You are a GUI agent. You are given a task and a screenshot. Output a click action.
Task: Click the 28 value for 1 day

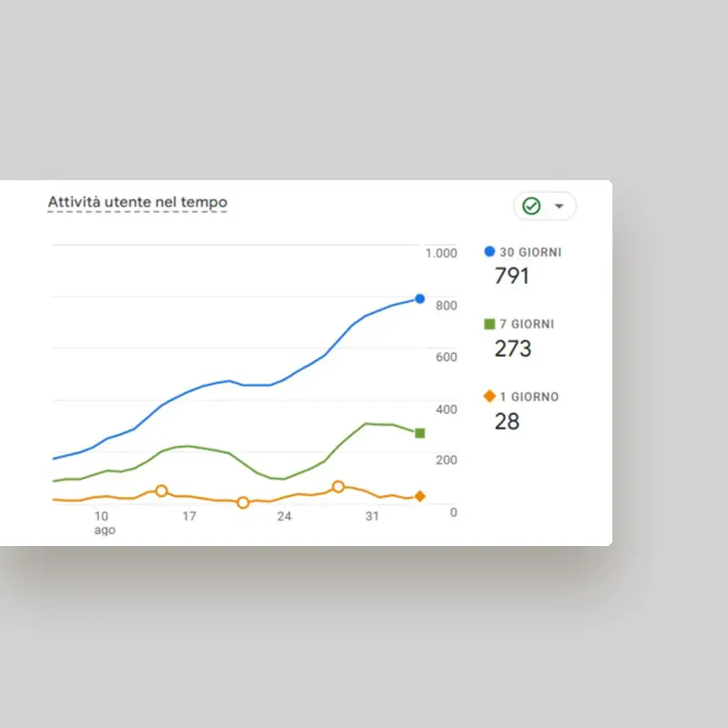point(507,421)
